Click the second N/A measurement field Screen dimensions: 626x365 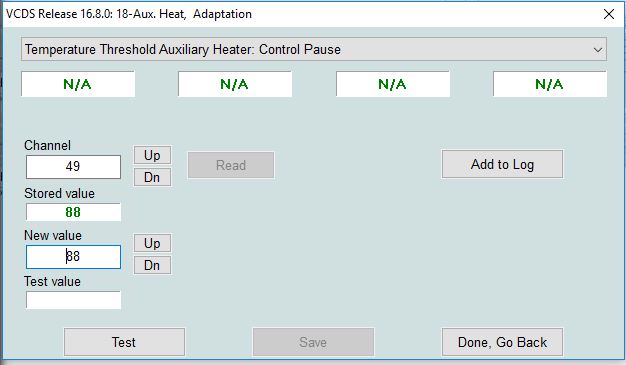pos(235,84)
